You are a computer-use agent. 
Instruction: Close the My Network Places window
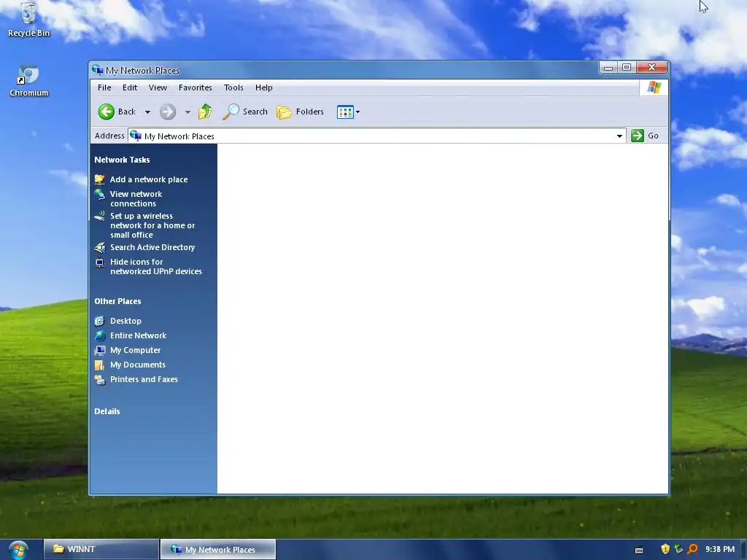(x=651, y=68)
